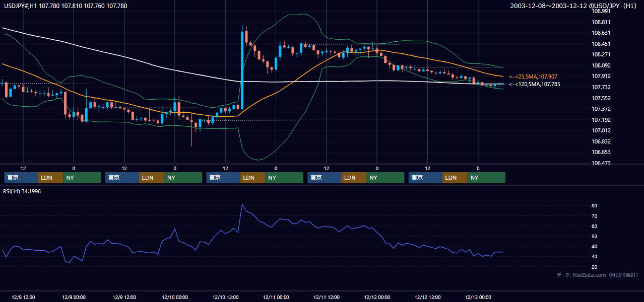The image size is (644, 302).
Task: Click price axis label 108.271
Action: click(x=601, y=54)
